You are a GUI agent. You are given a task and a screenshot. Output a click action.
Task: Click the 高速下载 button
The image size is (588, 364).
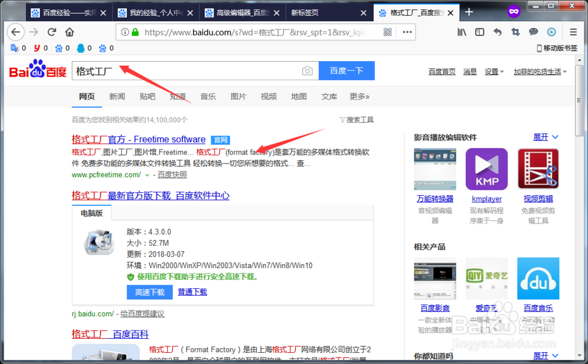(149, 292)
